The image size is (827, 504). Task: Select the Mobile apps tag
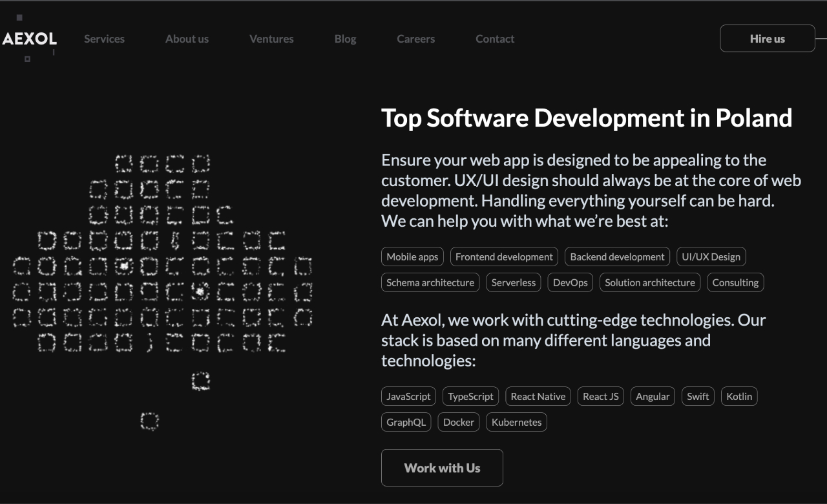412,257
